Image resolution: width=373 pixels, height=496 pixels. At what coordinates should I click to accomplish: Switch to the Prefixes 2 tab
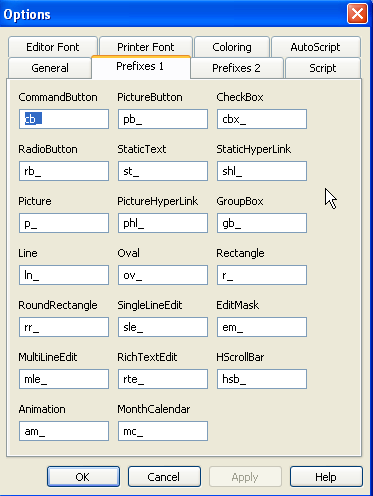tap(236, 68)
